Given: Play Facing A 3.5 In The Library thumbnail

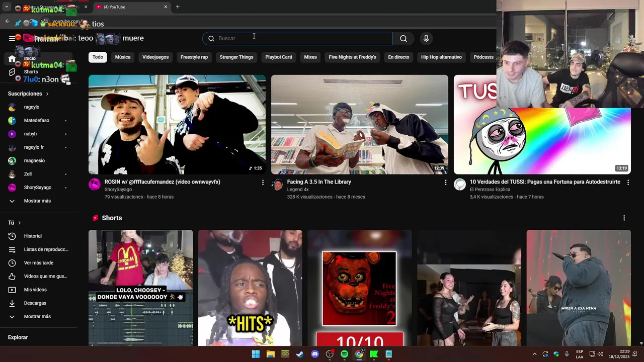Looking at the screenshot, I should tap(360, 125).
